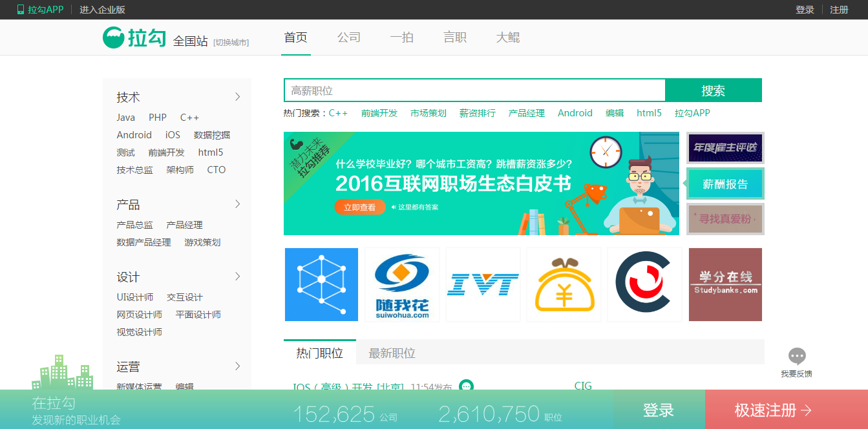Click the feedback chat bubble icon

[x=797, y=356]
